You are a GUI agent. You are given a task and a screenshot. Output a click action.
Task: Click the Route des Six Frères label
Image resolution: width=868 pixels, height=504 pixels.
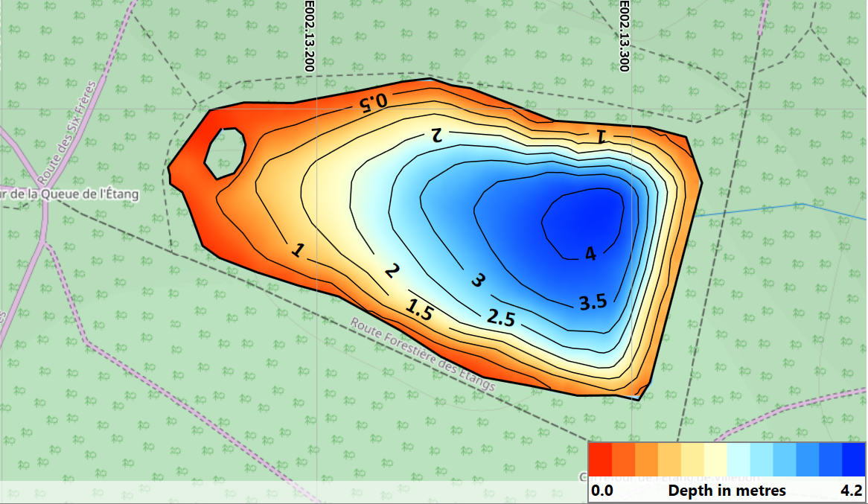[x=66, y=132]
